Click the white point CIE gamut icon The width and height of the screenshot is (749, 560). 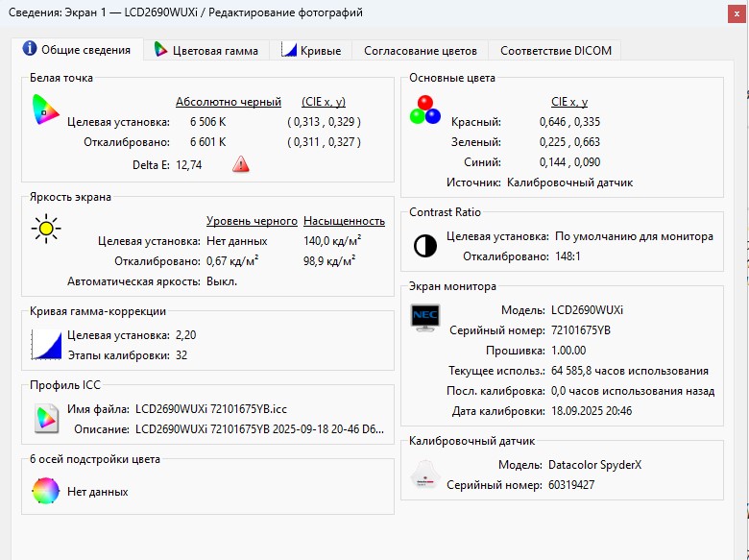coord(44,109)
